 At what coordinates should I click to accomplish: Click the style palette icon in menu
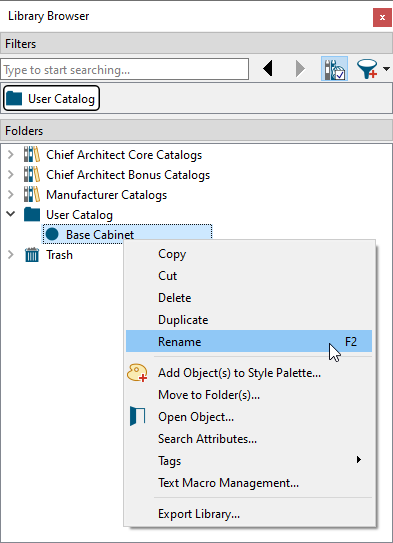tap(137, 373)
